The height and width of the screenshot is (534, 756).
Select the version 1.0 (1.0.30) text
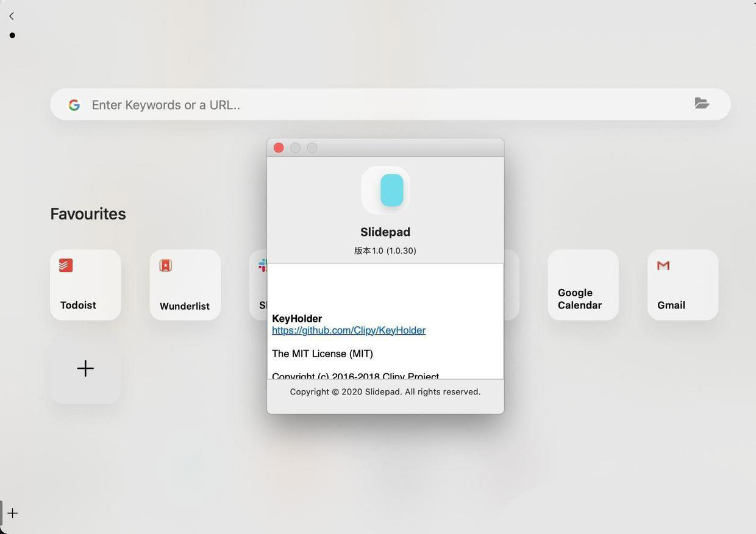point(385,251)
